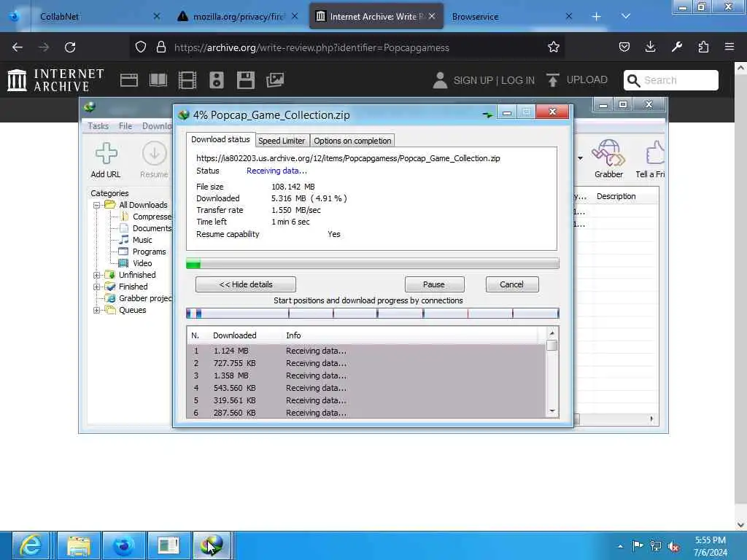Collapse the All Downloads tree node
The image size is (747, 560).
click(97, 205)
